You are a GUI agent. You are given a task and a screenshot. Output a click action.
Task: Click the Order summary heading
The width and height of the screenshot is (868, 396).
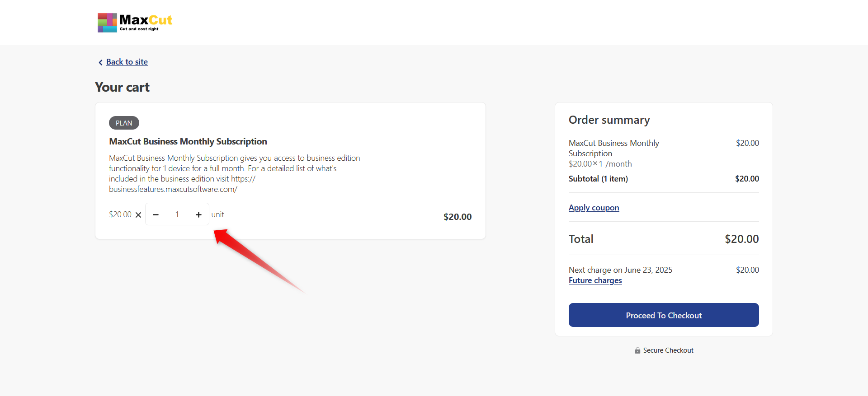609,120
